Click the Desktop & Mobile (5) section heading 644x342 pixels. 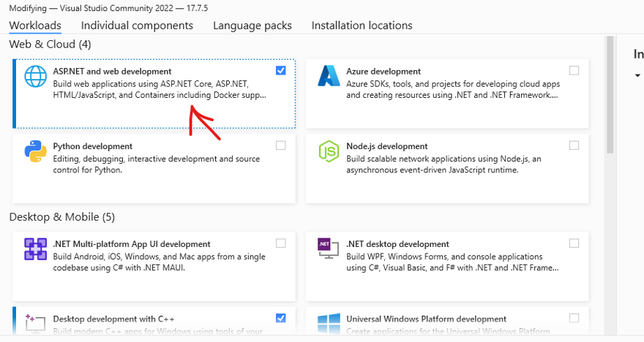coord(62,217)
